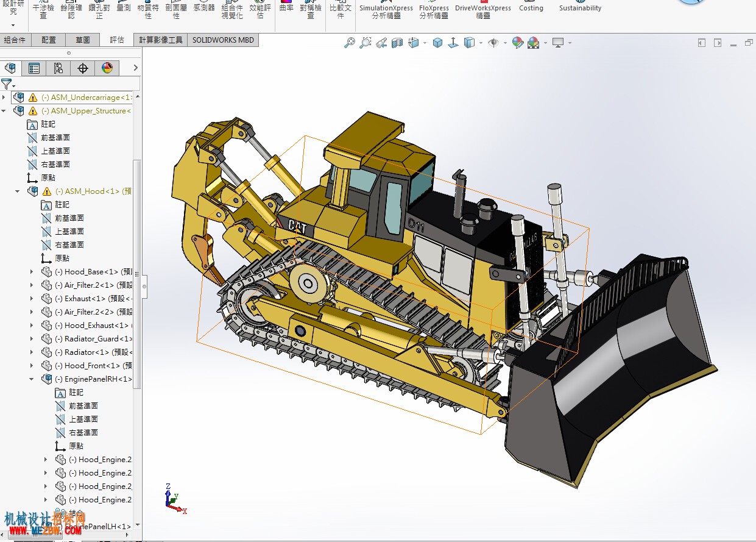The width and height of the screenshot is (756, 542).
Task: Click the Costing tool
Action: [x=531, y=7]
